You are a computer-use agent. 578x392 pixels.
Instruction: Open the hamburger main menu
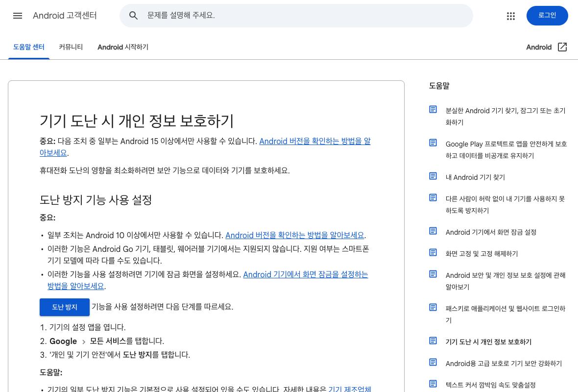click(17, 16)
